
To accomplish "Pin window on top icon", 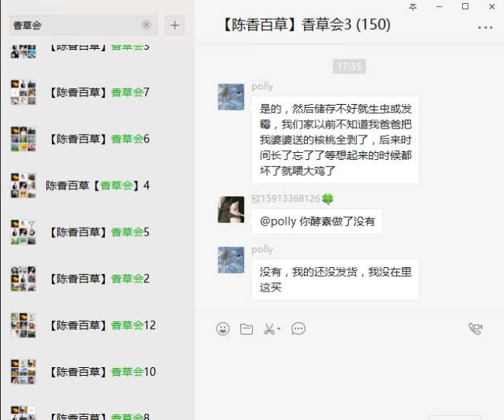I will (413, 7).
